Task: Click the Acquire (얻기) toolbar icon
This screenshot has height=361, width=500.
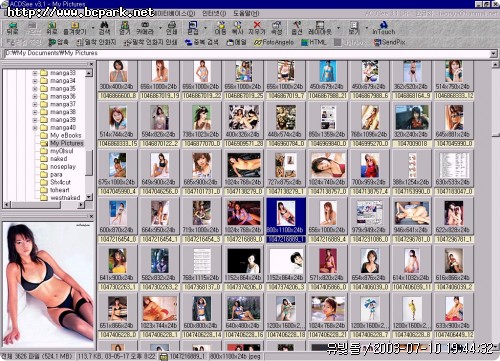Action: [x=125, y=28]
